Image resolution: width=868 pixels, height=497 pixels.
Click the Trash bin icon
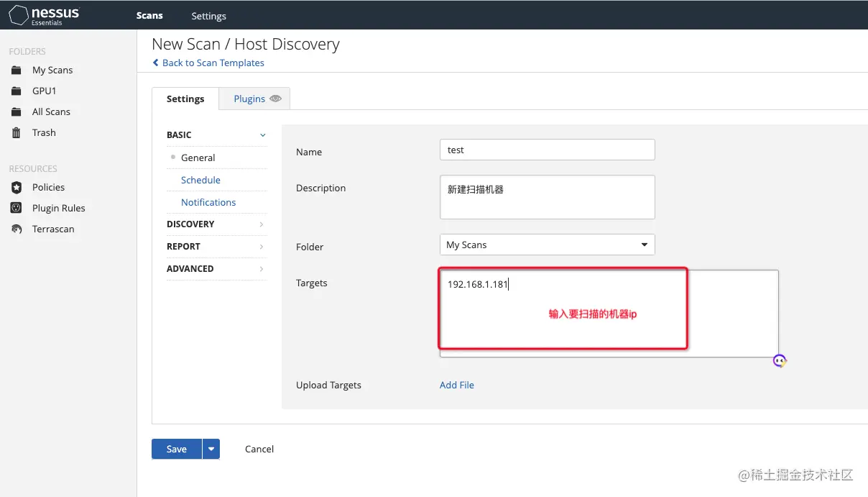coord(17,132)
